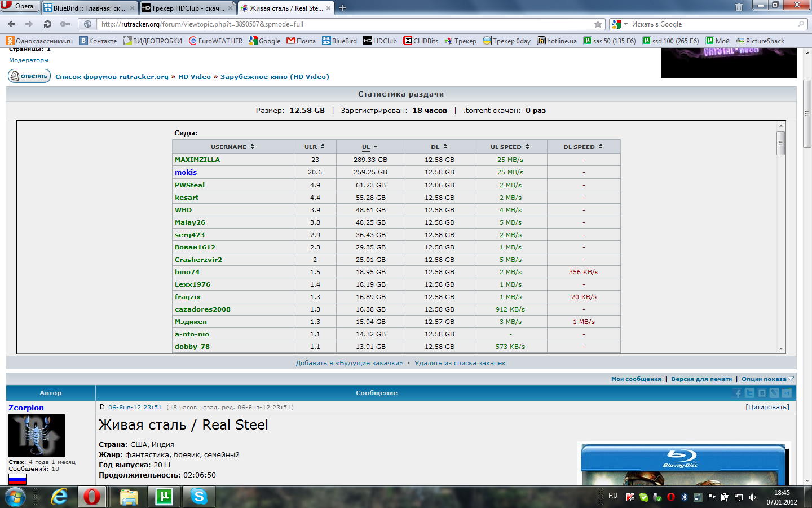Launch Internet Explorer from taskbar
812x508 pixels.
pos(59,497)
